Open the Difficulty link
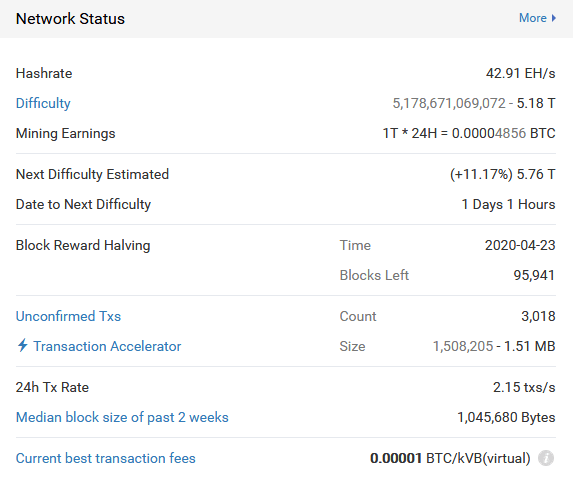 click(x=43, y=103)
